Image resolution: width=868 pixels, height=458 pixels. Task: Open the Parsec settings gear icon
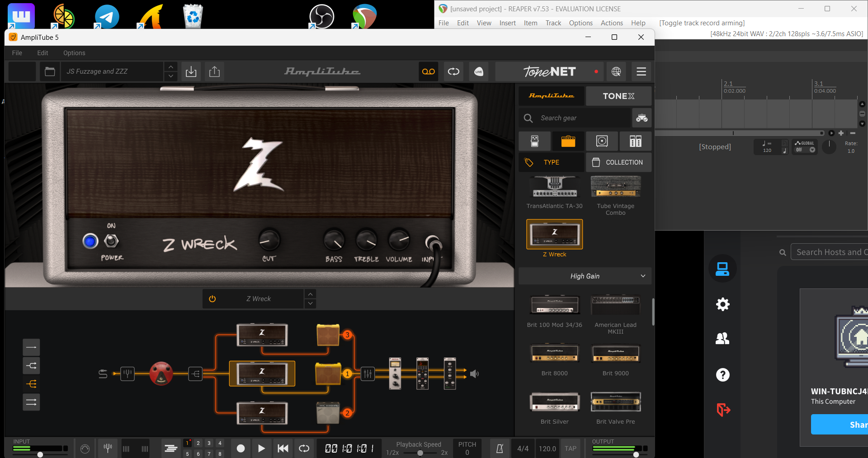[x=722, y=304]
